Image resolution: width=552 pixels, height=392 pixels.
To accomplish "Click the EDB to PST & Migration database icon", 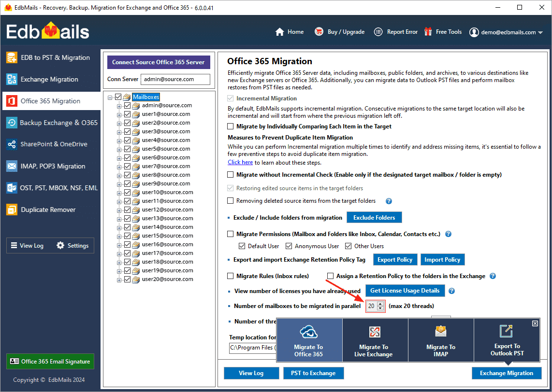I will click(x=12, y=57).
